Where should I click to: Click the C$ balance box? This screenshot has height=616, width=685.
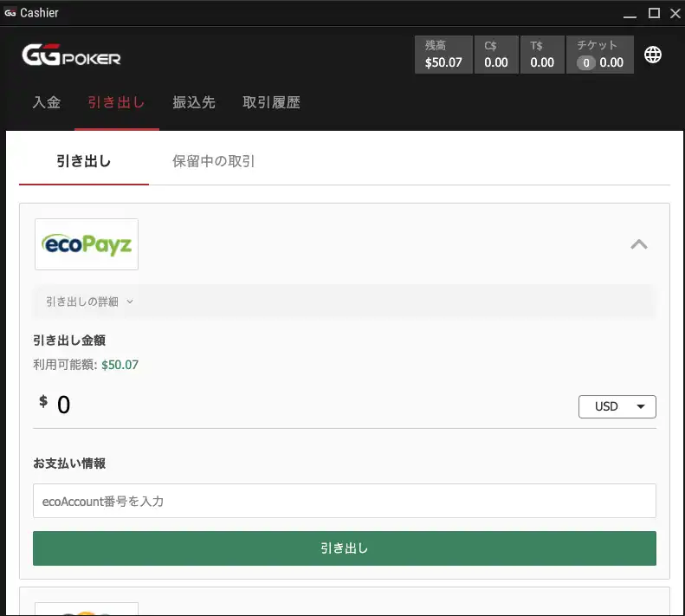coord(496,55)
